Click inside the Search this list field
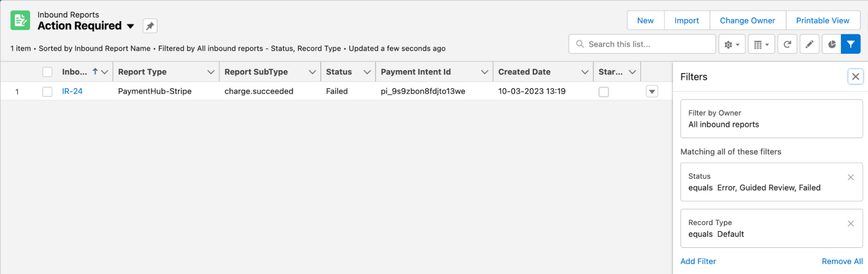Viewport: 868px width, 274px height. point(643,44)
